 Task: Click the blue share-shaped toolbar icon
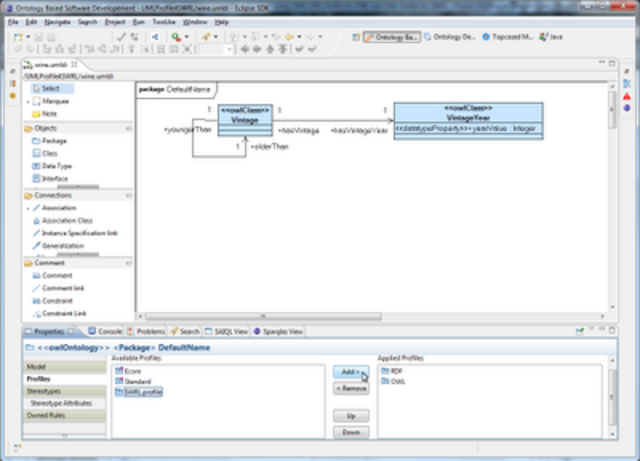point(155,37)
